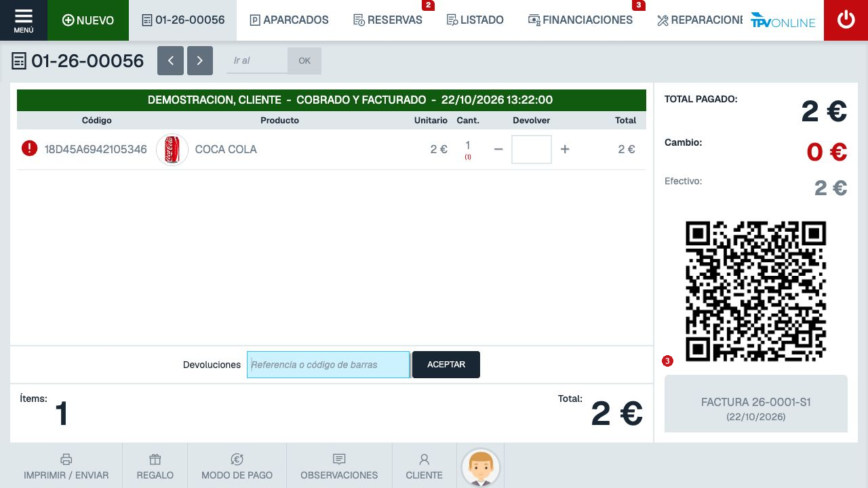The image size is (868, 488).
Task: Open the LISTADO tab
Action: tap(475, 20)
